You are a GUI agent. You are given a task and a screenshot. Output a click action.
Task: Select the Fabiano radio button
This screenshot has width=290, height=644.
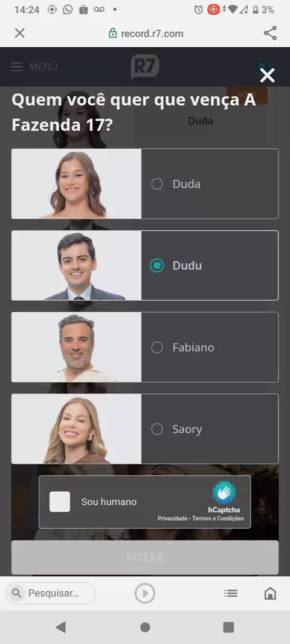[157, 347]
